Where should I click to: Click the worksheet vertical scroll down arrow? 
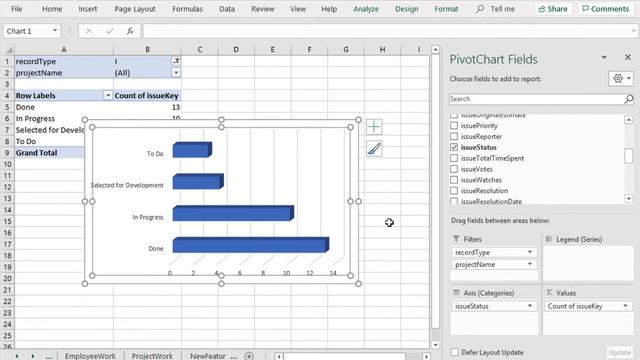436,345
